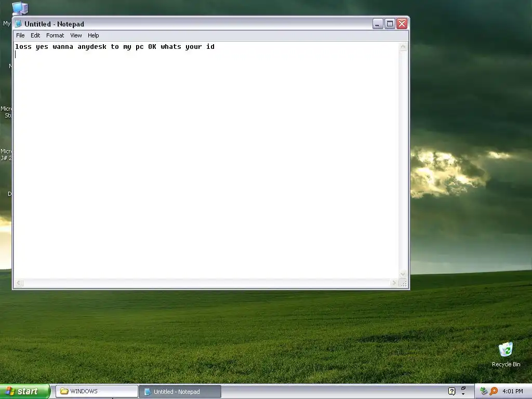The image size is (532, 399).
Task: Open the File menu in Notepad
Action: (20, 35)
